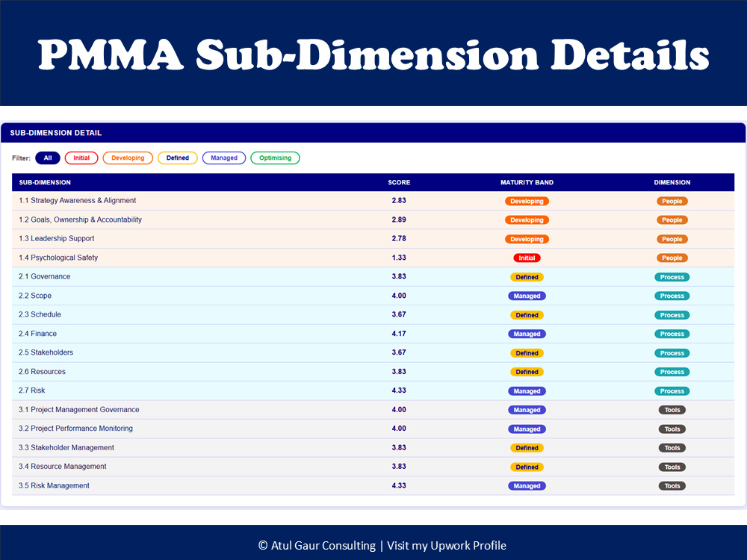Image resolution: width=747 pixels, height=560 pixels.
Task: Filter by Defined maturity band
Action: click(178, 158)
